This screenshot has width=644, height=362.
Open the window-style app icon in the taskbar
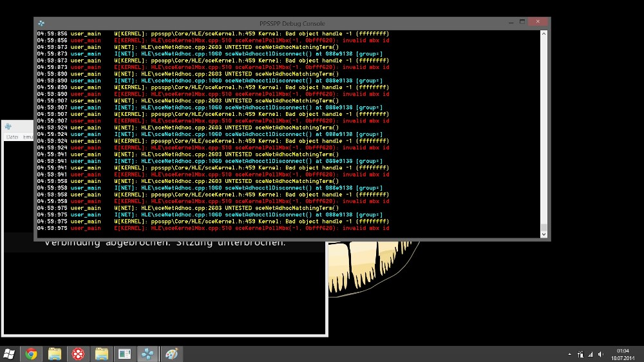pos(124,354)
